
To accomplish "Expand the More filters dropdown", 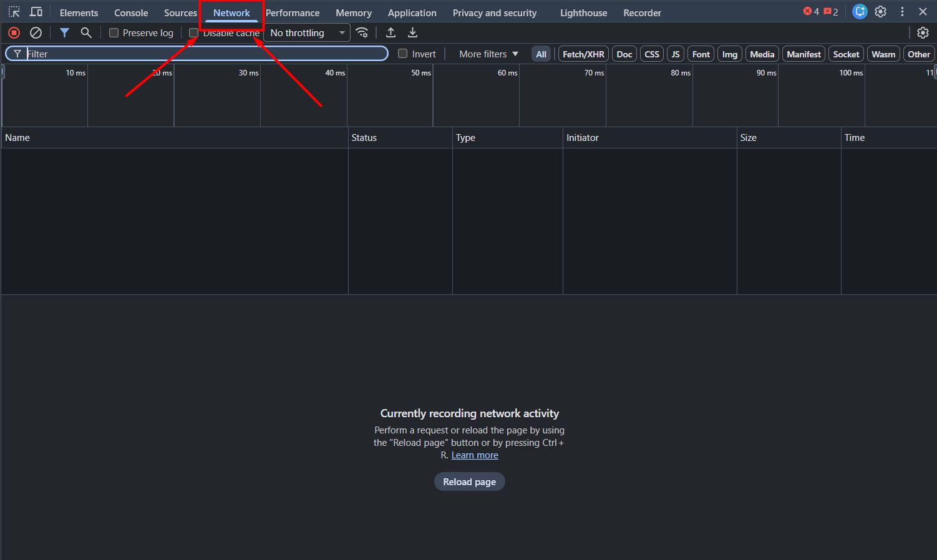I will pyautogui.click(x=488, y=54).
